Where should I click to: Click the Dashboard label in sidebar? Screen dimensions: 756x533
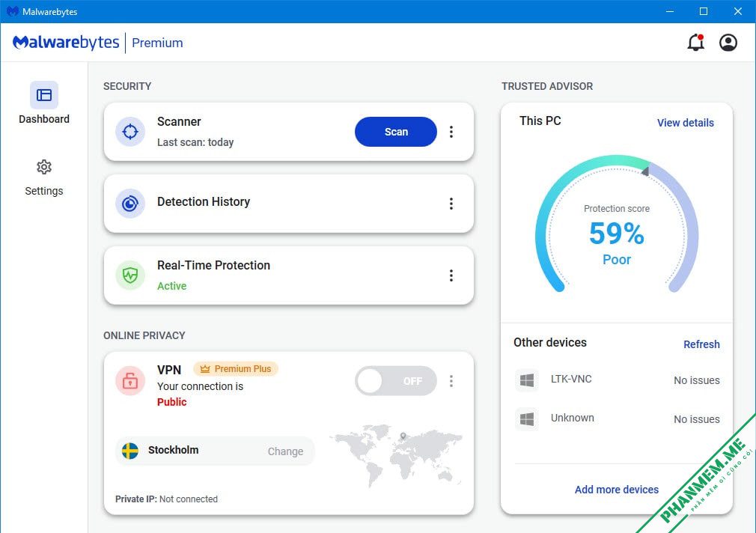[x=44, y=119]
